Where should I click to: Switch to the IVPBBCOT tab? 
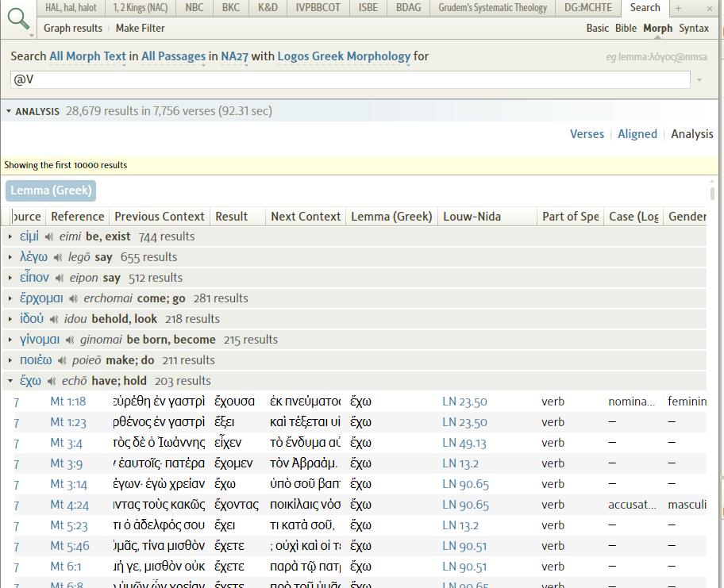coord(318,7)
